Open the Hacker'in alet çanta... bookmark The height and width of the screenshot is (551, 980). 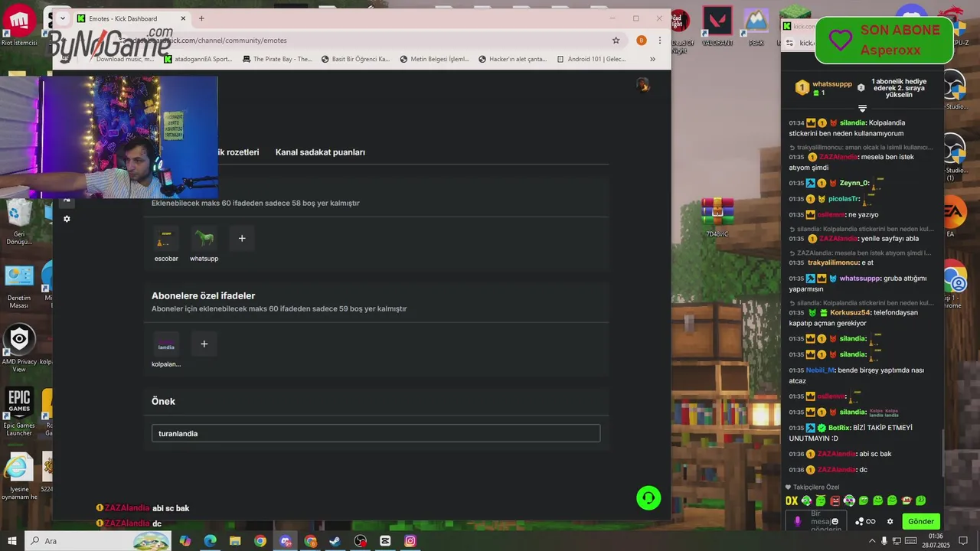pyautogui.click(x=512, y=59)
